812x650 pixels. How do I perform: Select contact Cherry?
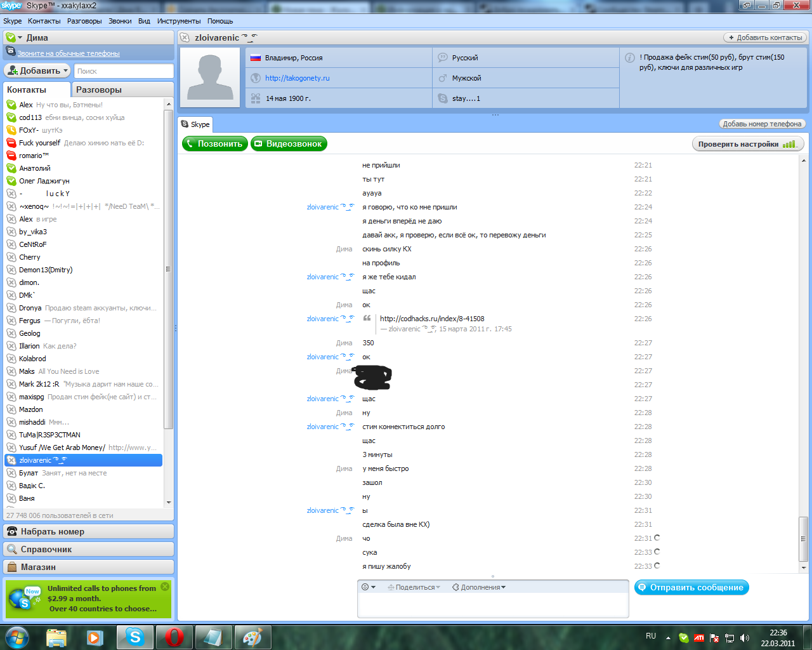[84, 257]
